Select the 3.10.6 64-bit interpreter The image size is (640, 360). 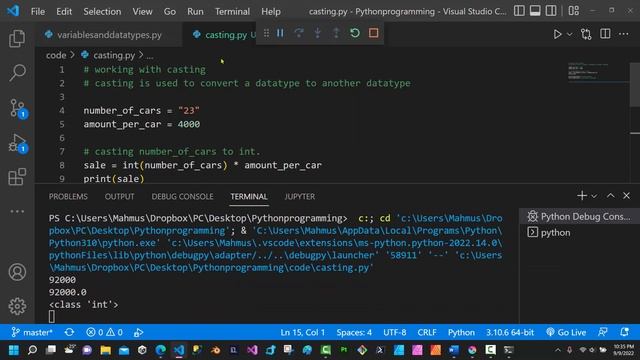click(510, 333)
